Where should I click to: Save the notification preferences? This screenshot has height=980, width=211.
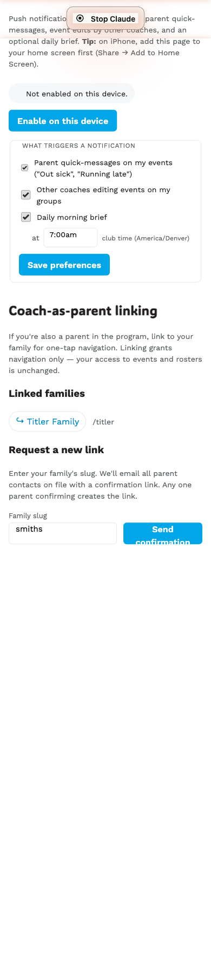click(x=64, y=265)
